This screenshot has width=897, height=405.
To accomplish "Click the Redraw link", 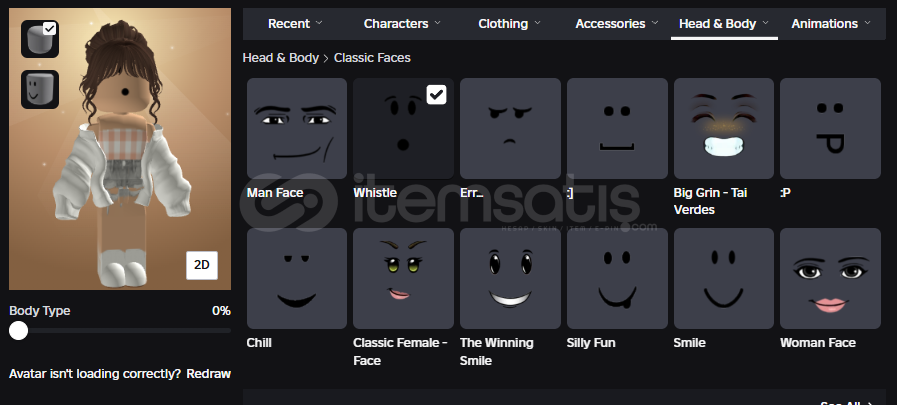I will tap(209, 374).
